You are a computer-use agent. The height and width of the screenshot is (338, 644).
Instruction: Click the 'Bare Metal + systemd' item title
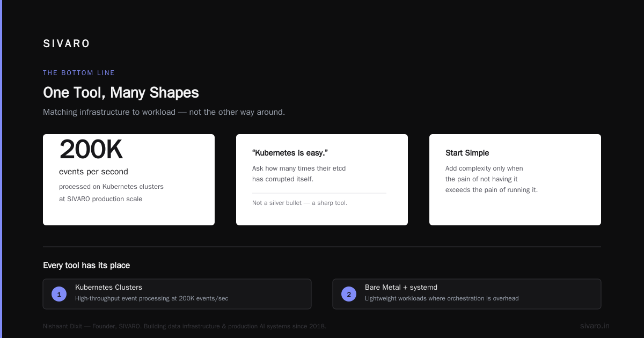[401, 288]
